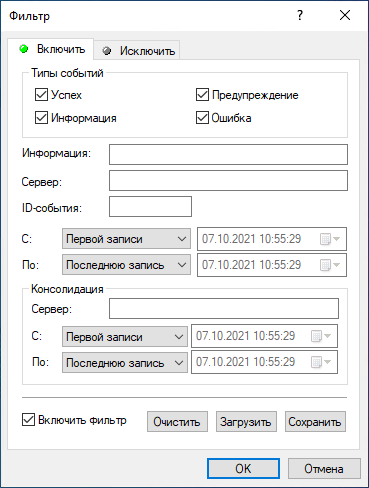Click the date text in top По: field
The width and height of the screenshot is (369, 488).
tap(252, 265)
